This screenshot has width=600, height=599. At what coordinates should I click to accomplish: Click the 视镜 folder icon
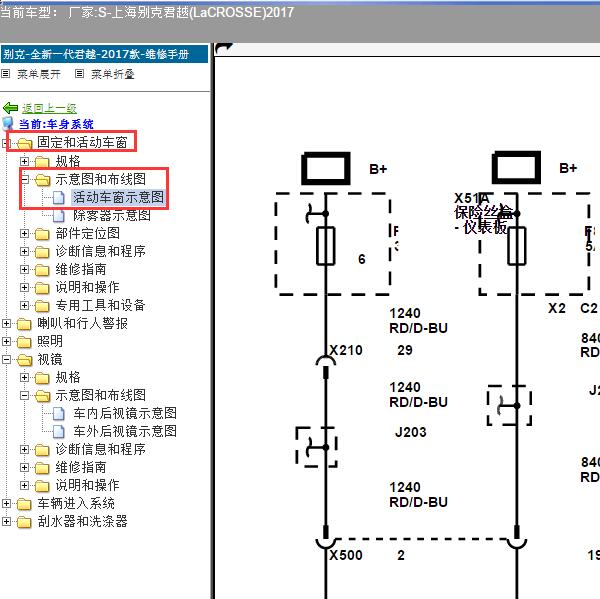point(24,360)
